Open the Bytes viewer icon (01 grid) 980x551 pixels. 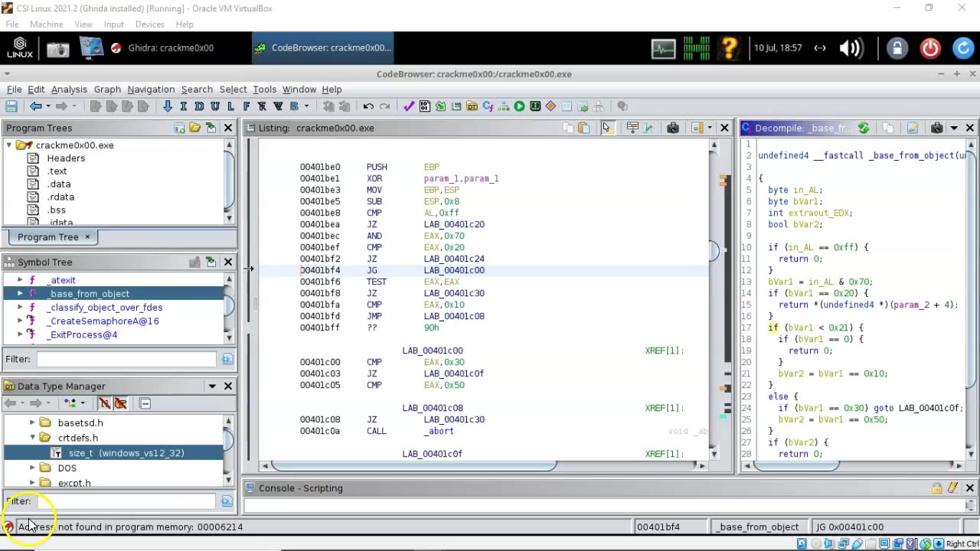(425, 106)
